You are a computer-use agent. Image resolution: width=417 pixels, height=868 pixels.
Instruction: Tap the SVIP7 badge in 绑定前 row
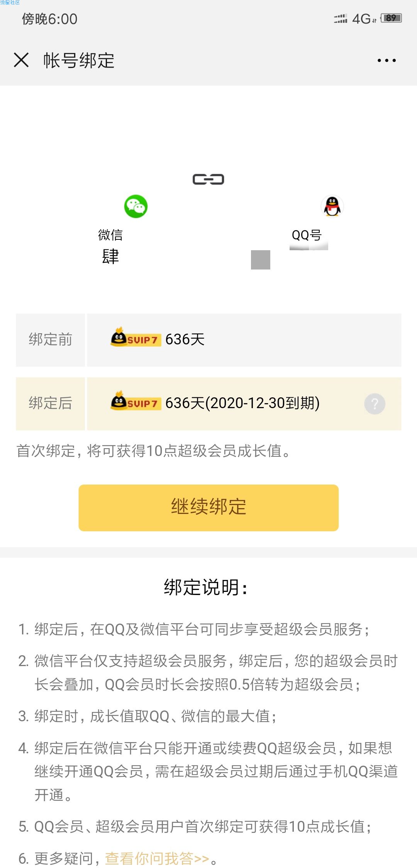[136, 337]
